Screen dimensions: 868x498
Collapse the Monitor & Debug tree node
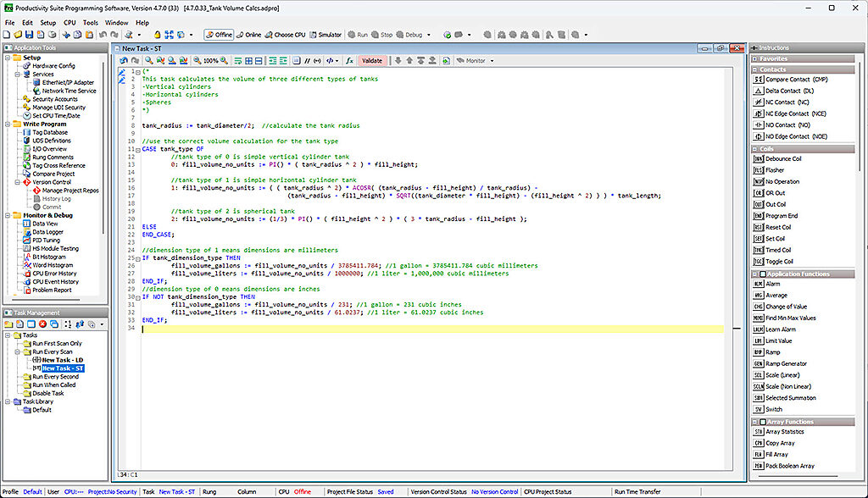point(8,215)
